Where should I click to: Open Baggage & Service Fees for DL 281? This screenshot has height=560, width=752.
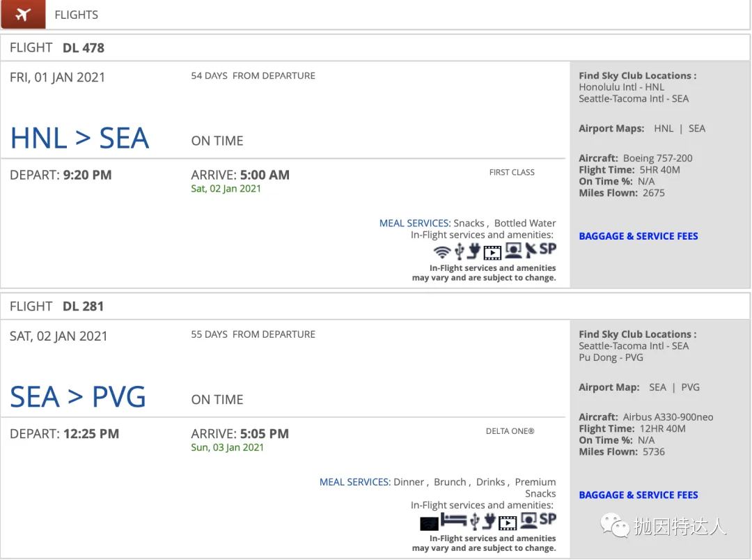click(639, 495)
